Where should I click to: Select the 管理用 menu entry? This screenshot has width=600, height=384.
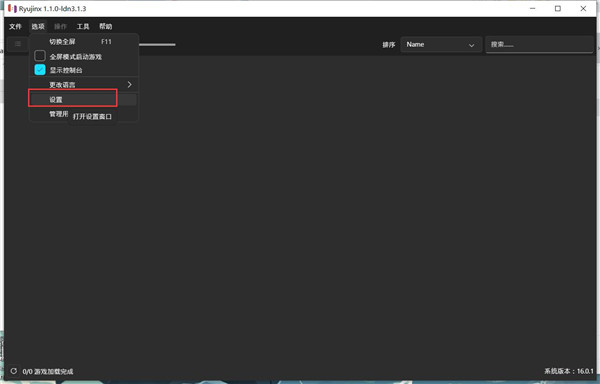tap(59, 114)
